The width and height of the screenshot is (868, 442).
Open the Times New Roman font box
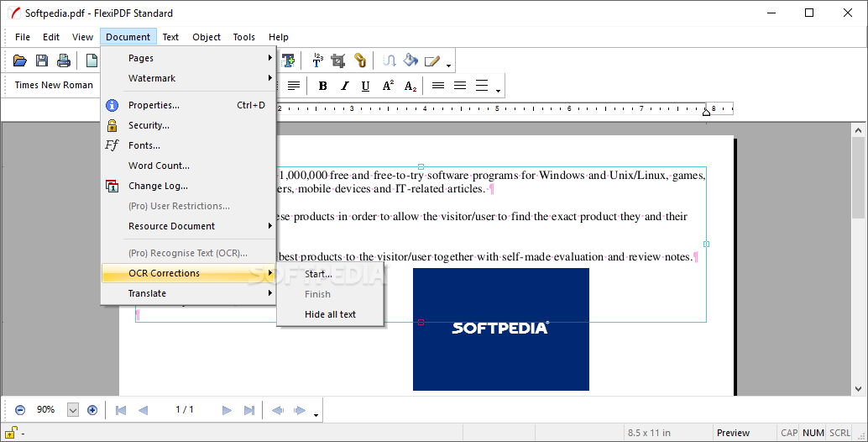[x=55, y=86]
